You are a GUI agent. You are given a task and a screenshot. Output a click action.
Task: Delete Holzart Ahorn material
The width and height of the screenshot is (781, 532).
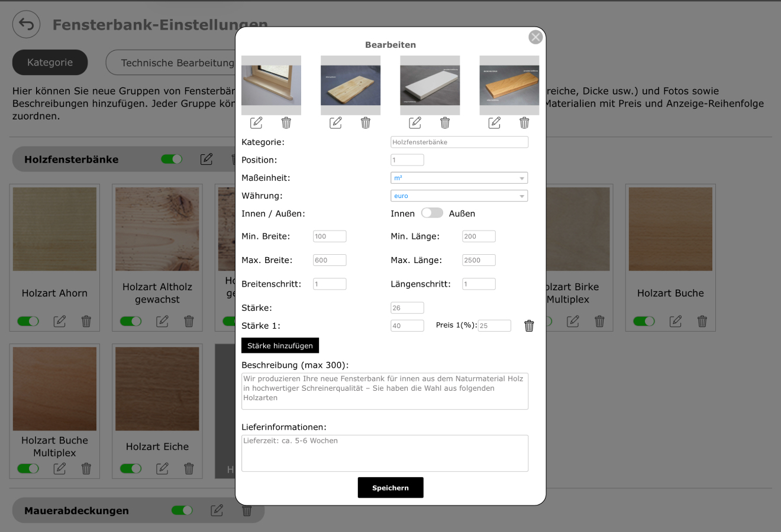(86, 321)
